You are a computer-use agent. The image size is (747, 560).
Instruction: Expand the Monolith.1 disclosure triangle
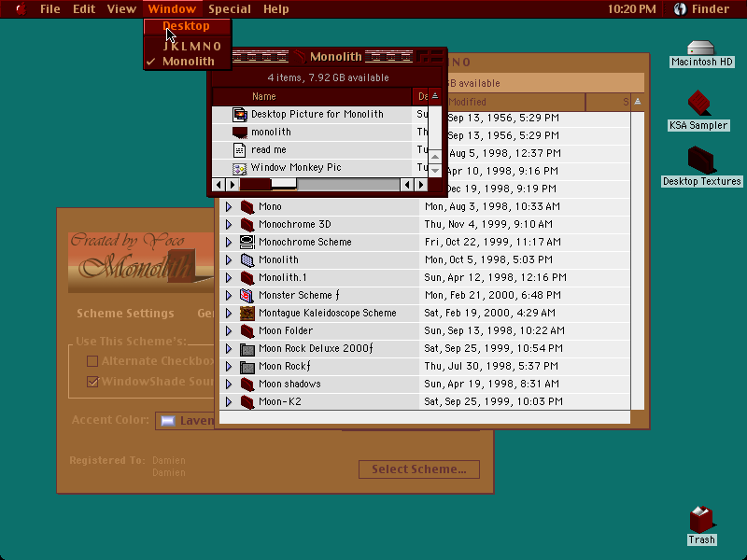click(x=229, y=277)
